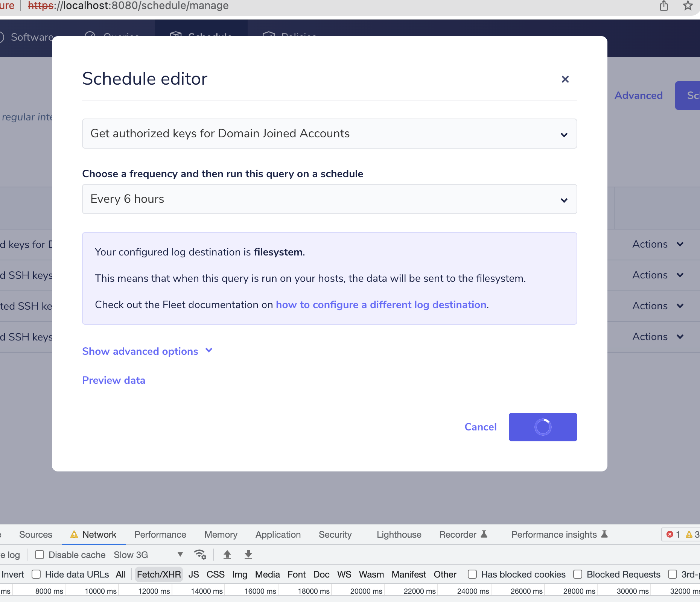This screenshot has height=602, width=700.
Task: Toggle Blocked Requests checkbox
Action: click(578, 574)
